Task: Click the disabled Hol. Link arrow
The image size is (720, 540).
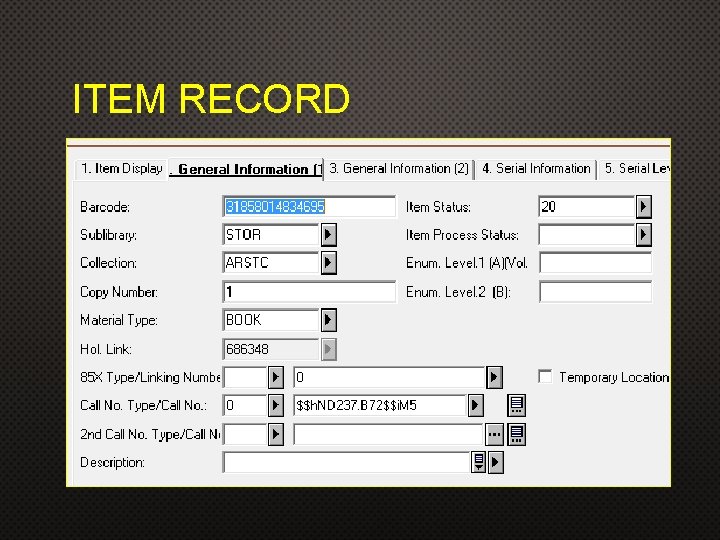Action: [x=328, y=349]
